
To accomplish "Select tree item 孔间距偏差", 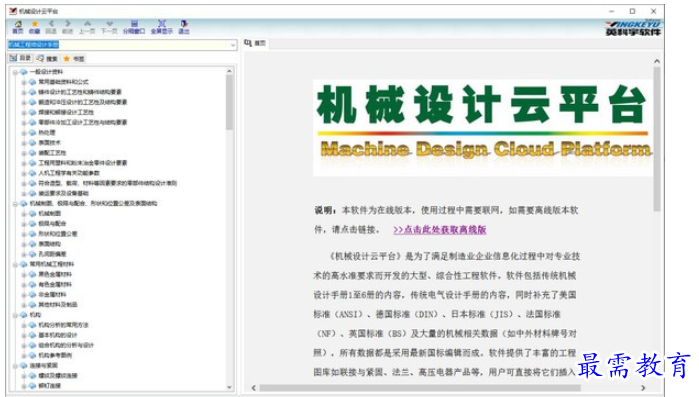I will 52,254.
